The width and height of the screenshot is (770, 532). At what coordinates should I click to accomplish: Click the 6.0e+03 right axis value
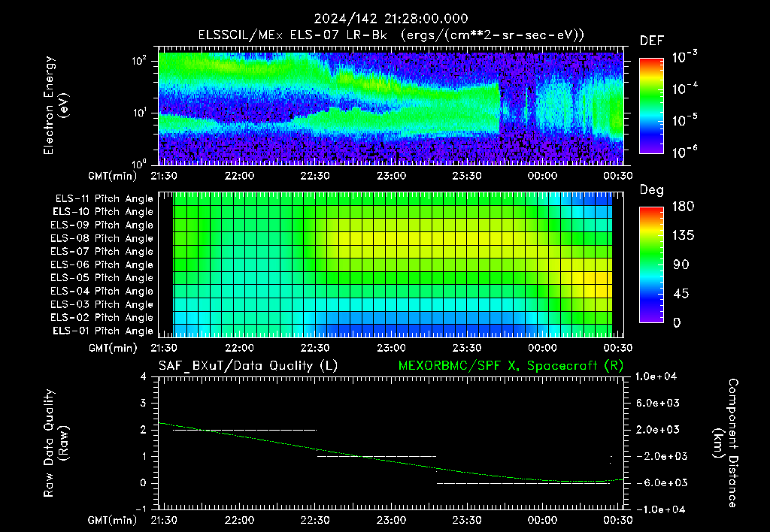658,404
